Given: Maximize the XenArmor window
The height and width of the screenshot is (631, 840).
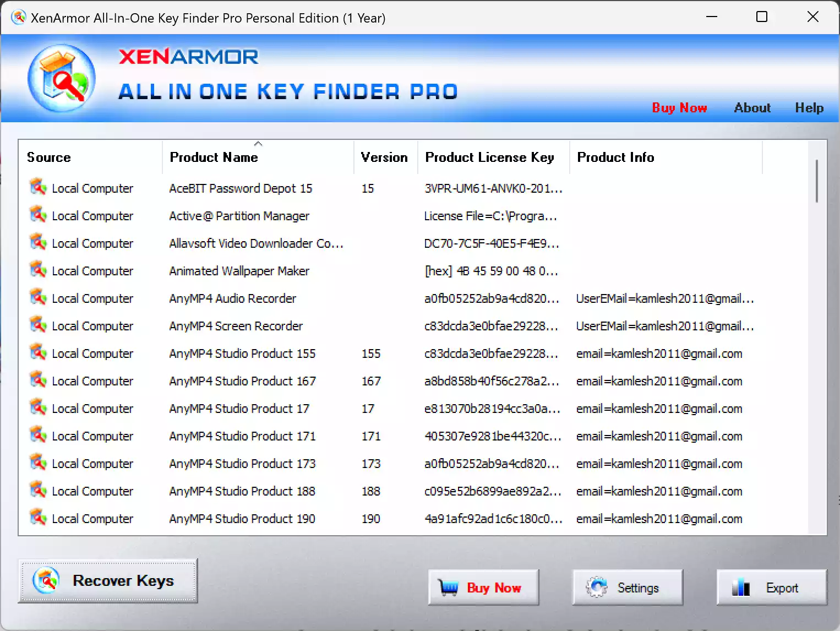Looking at the screenshot, I should [x=762, y=17].
